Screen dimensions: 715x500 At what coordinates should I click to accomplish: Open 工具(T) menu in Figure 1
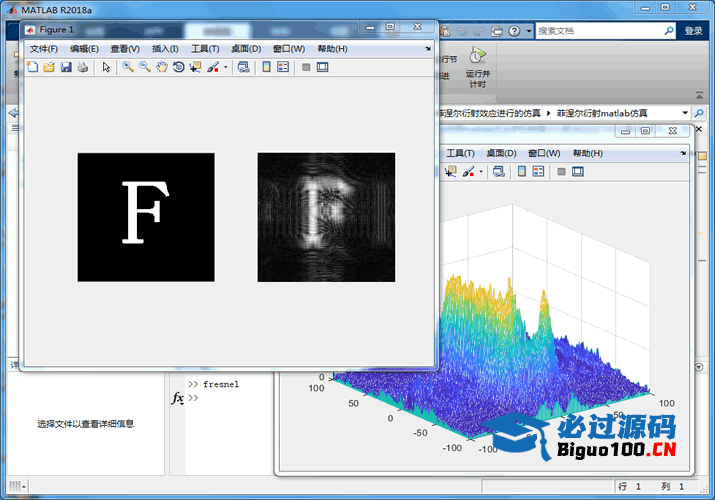click(205, 49)
